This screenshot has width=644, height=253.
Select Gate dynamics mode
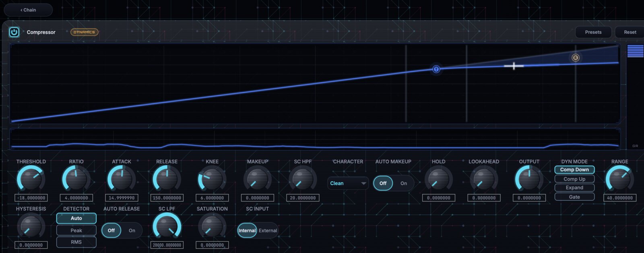(x=574, y=197)
